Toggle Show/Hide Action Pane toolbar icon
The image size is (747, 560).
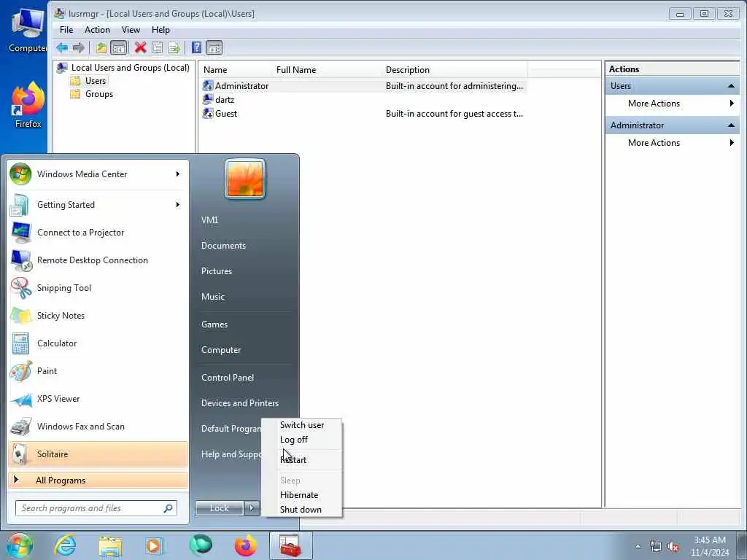point(214,47)
